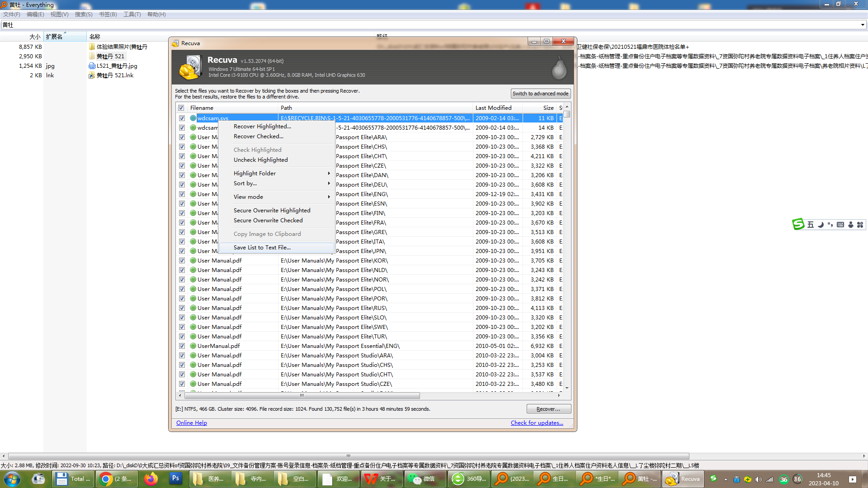Viewport: 868px width, 488px height.
Task: Uncheck User Manual.pdf KOR row checkbox
Action: tap(182, 261)
